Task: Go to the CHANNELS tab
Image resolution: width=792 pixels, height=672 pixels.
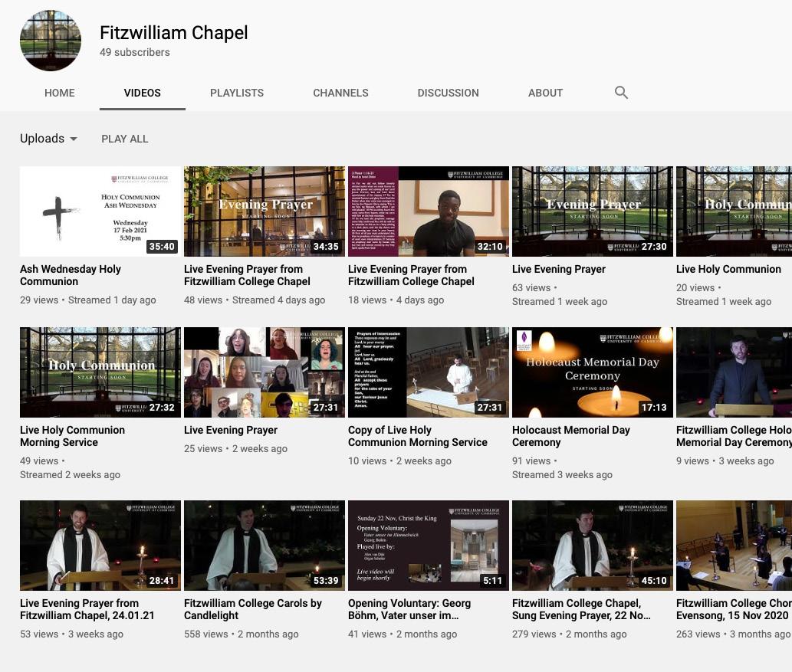Action: pos(340,93)
